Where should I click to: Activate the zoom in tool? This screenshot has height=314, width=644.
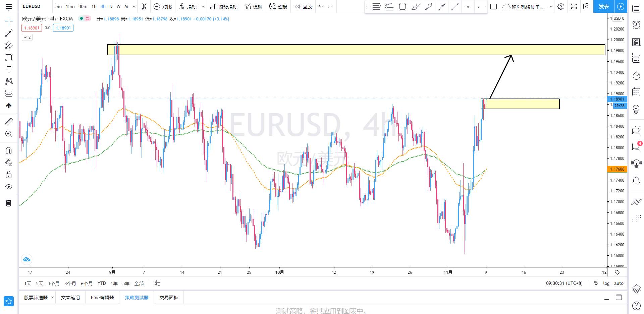coord(9,134)
